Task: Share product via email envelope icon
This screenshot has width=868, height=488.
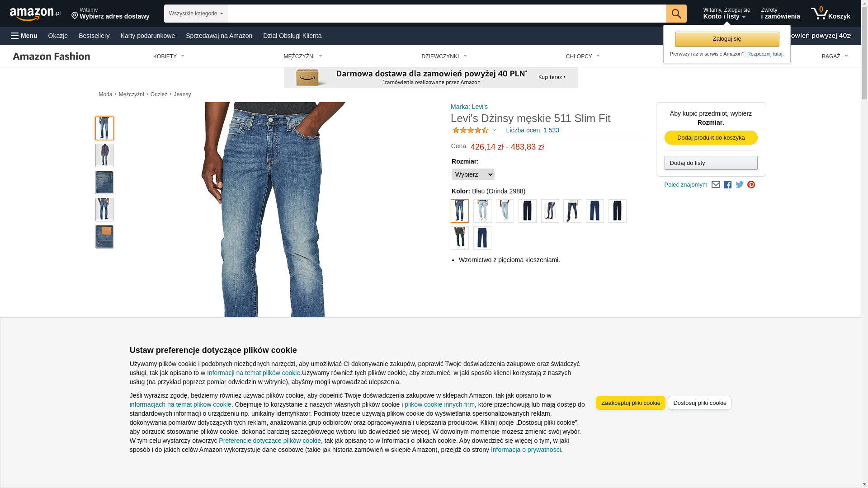Action: coord(716,185)
